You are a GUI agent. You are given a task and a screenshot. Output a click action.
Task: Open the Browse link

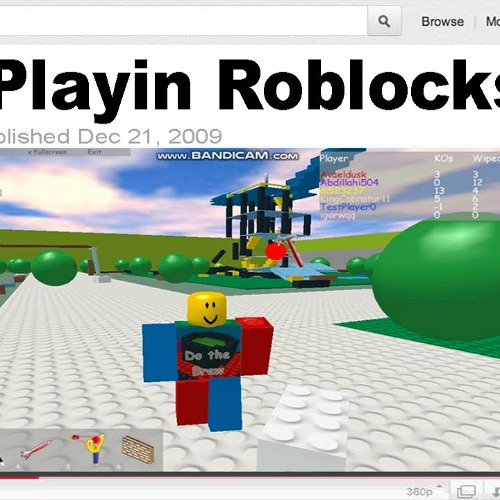click(x=442, y=22)
